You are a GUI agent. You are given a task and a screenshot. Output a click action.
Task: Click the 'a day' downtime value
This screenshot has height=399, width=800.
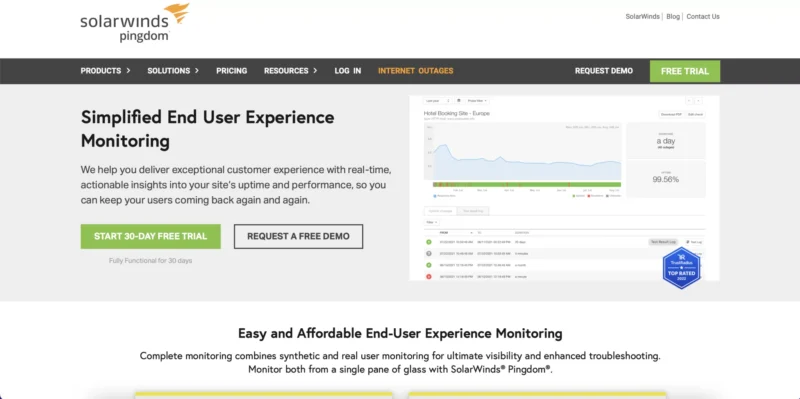click(x=666, y=141)
